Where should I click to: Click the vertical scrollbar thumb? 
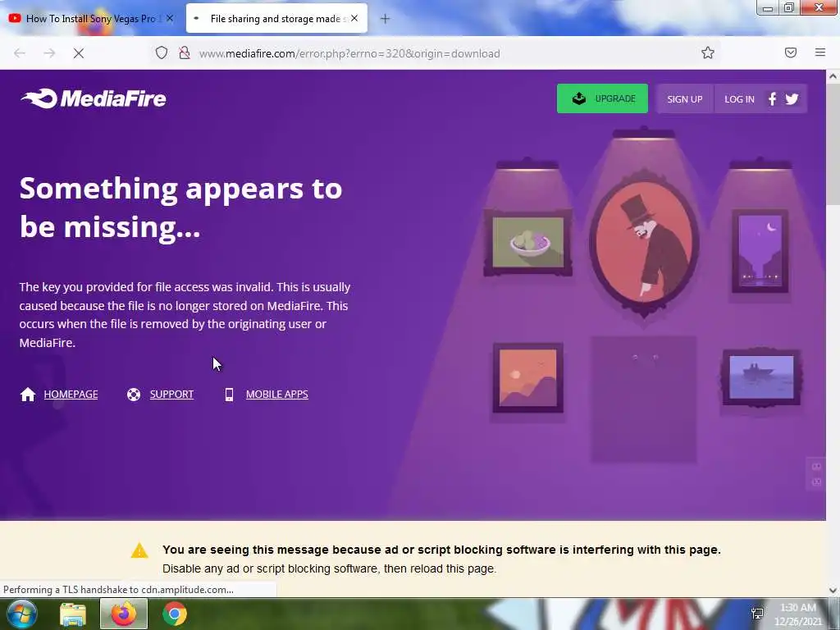click(x=833, y=144)
